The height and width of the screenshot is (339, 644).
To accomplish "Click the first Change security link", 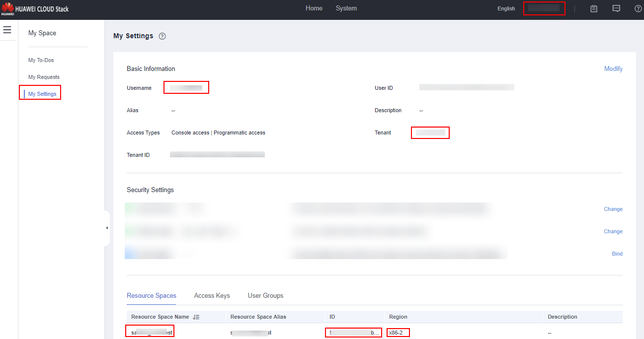I will click(x=613, y=209).
